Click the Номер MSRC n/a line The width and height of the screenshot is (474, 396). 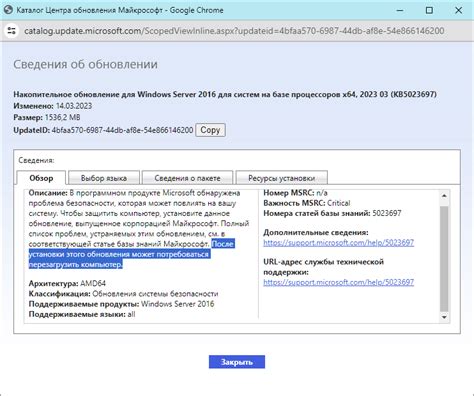coord(295,193)
